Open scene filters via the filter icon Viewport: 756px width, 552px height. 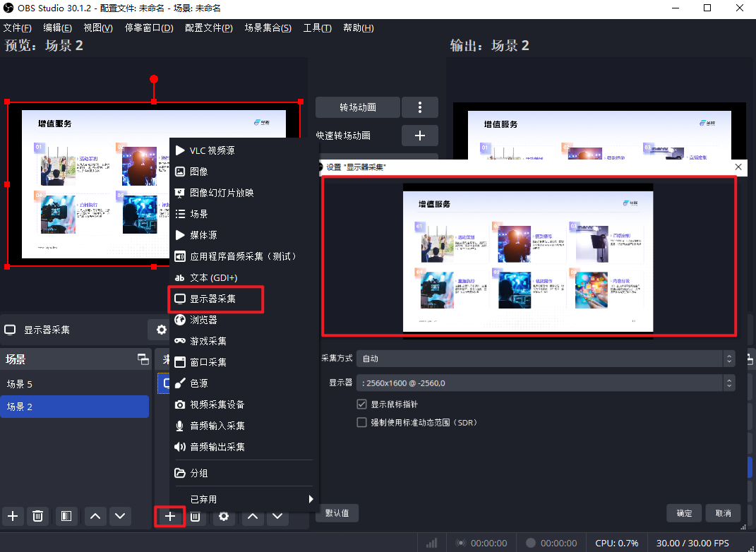[66, 516]
